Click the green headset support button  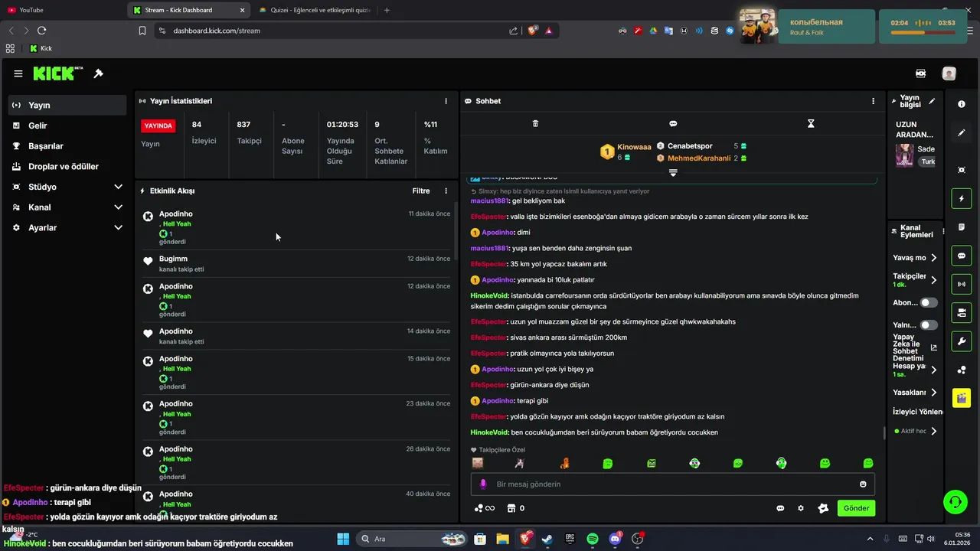click(955, 502)
